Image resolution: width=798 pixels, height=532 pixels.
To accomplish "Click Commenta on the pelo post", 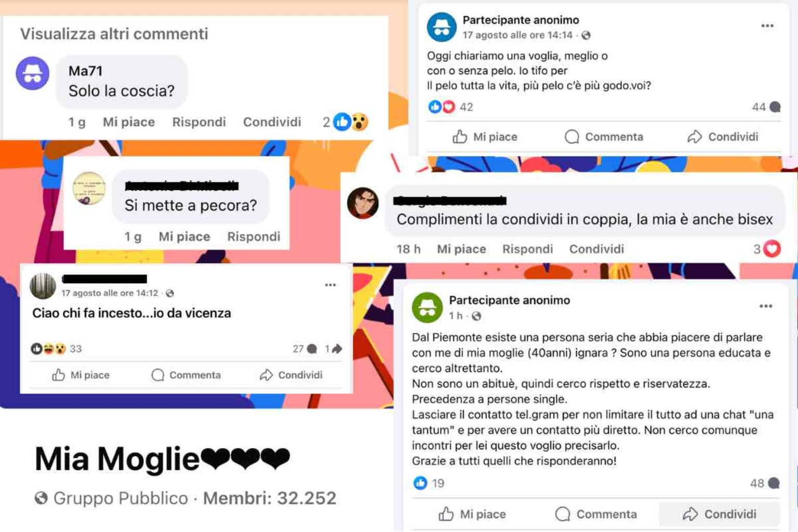I will point(604,137).
